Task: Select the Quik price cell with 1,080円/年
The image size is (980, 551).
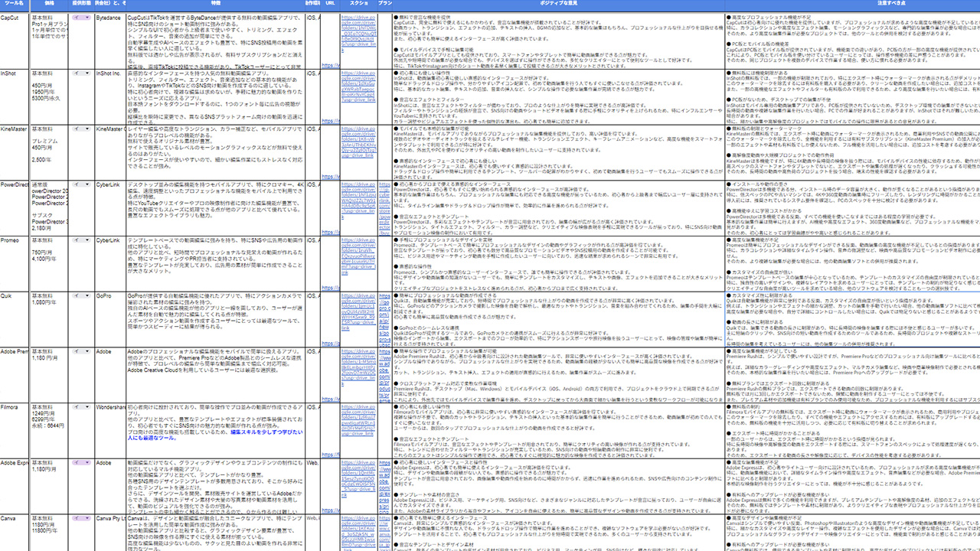Action: click(49, 319)
